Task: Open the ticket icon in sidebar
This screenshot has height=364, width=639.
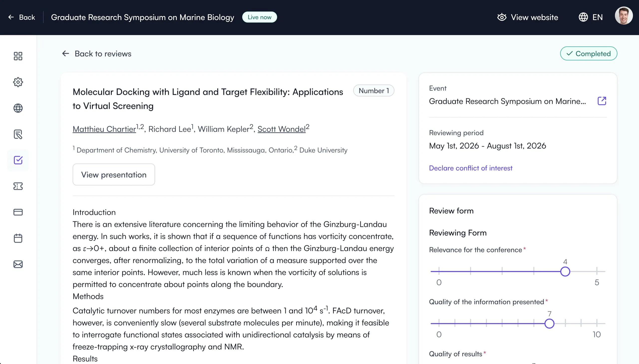Action: point(18,186)
